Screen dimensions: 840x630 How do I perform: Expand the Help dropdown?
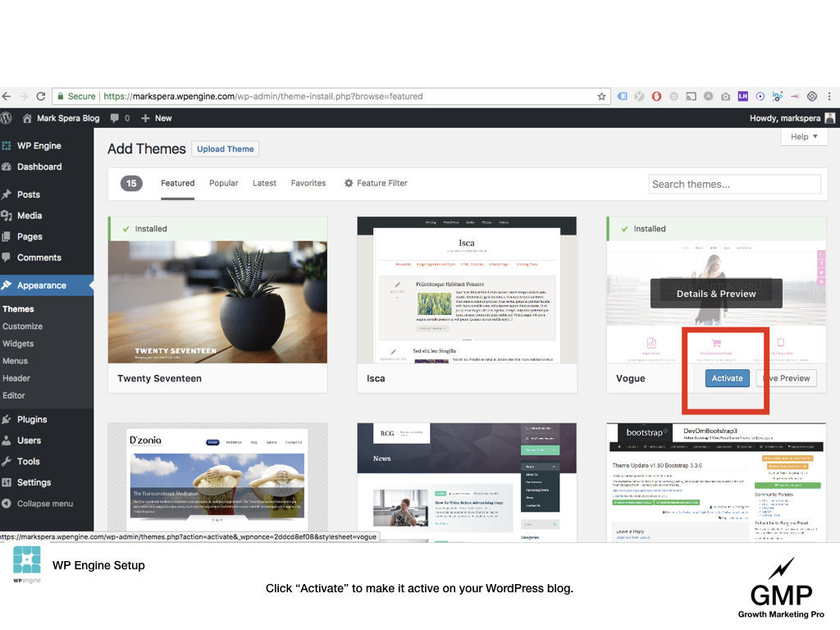pyautogui.click(x=804, y=137)
